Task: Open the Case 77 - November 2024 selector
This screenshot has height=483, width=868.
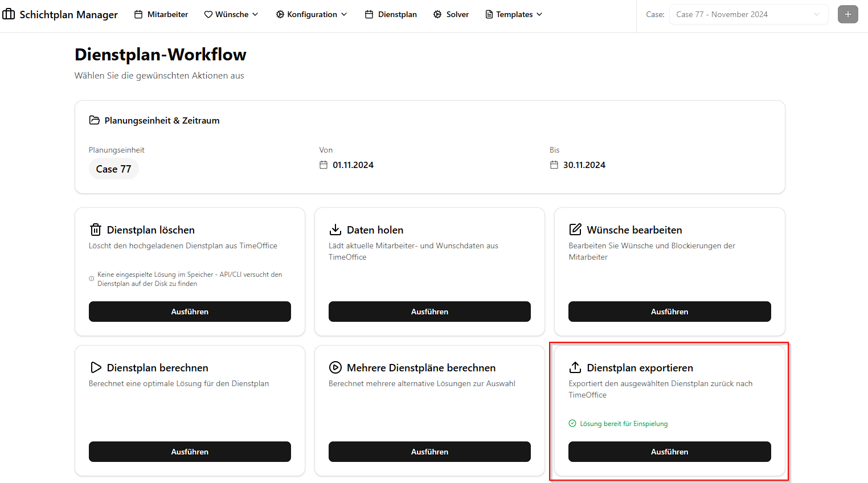Action: tap(748, 14)
